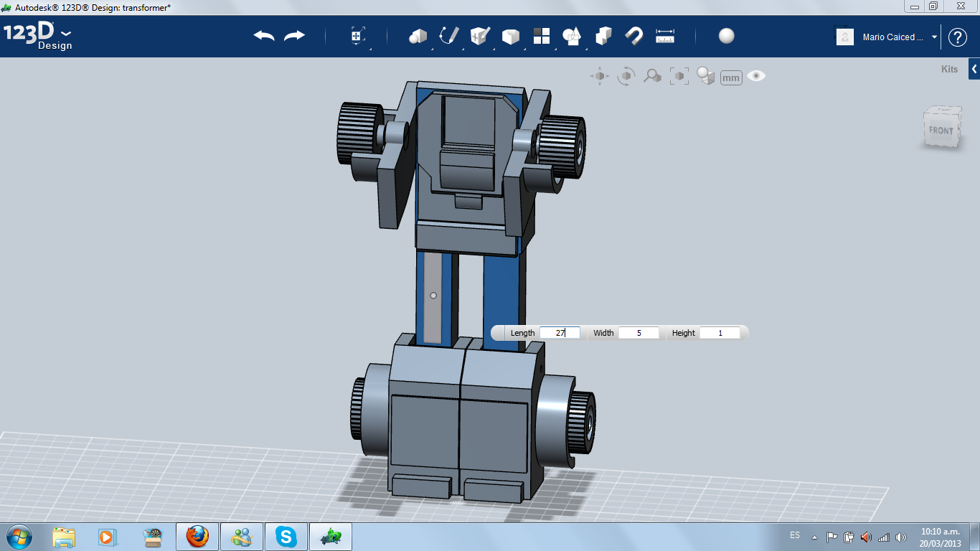
Task: Open the Transform tool
Action: [357, 37]
